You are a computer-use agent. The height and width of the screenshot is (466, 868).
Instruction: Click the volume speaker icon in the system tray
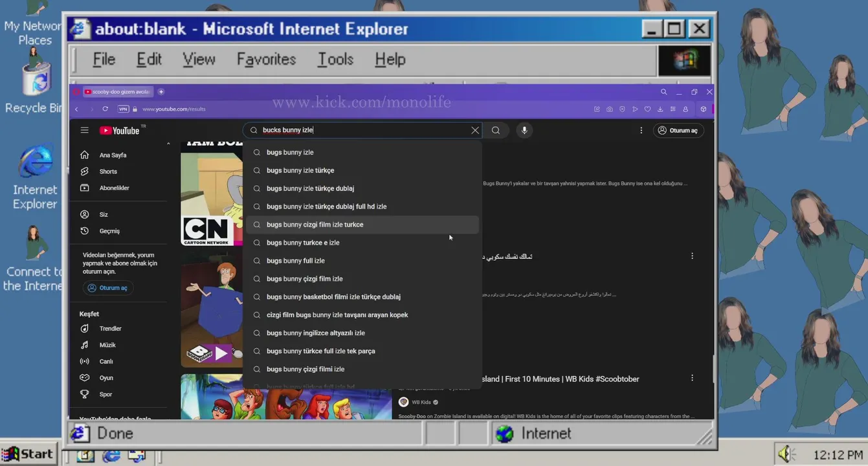tap(786, 454)
